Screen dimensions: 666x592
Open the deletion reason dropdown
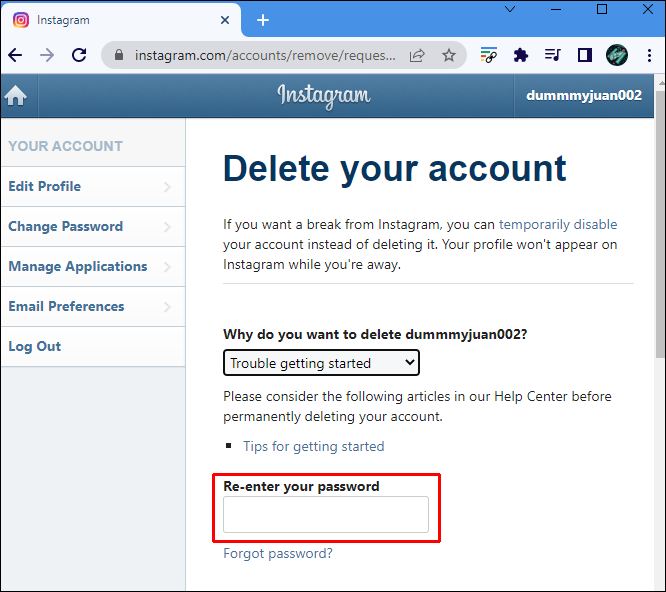[321, 363]
